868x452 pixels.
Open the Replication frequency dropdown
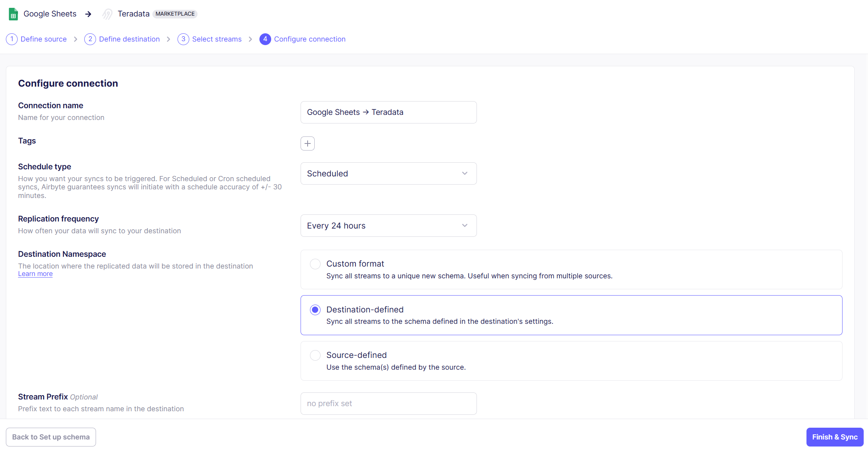(389, 225)
